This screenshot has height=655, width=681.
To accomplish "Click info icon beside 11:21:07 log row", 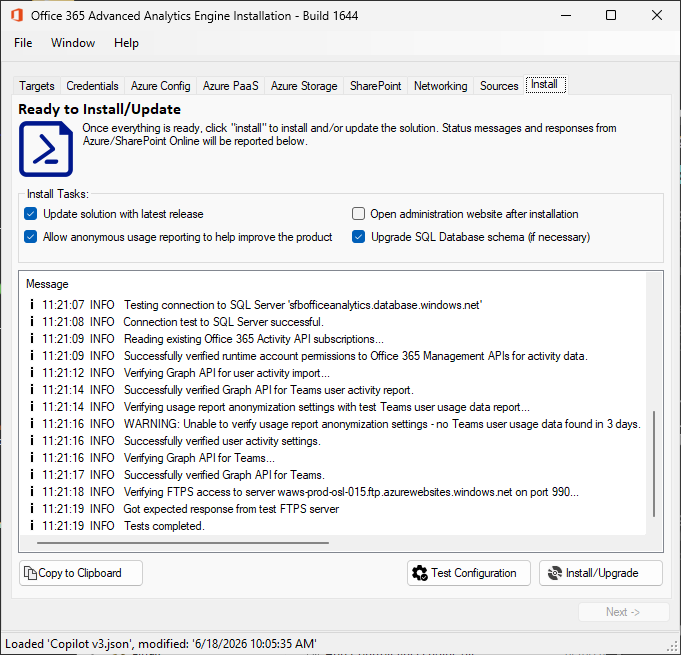I will click(32, 304).
